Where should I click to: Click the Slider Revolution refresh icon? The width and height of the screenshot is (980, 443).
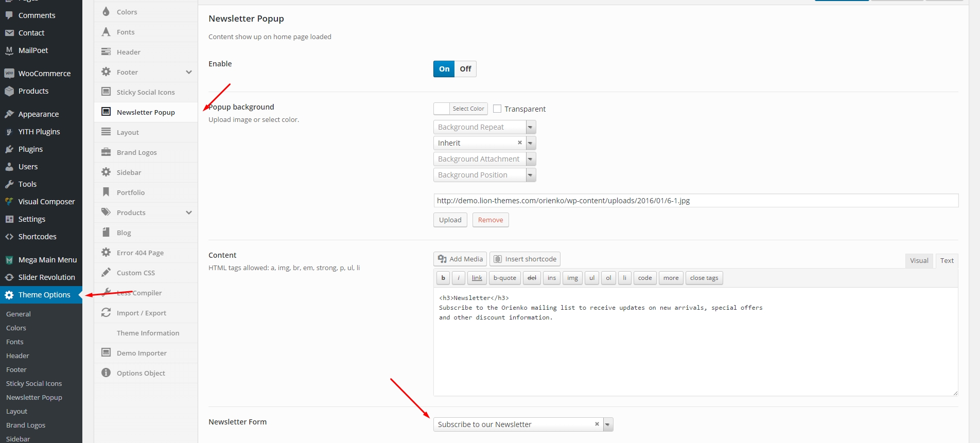[x=9, y=277]
